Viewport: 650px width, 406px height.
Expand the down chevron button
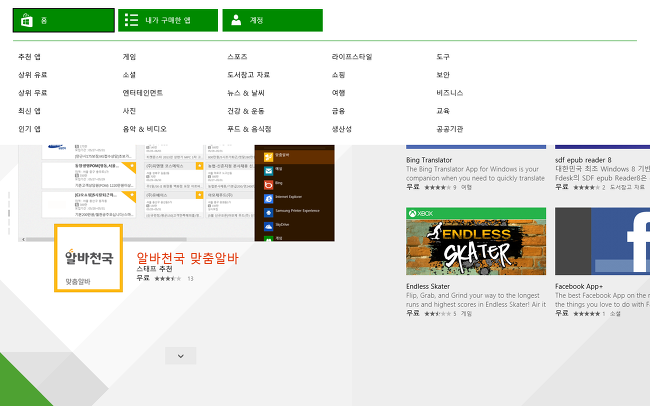[181, 356]
